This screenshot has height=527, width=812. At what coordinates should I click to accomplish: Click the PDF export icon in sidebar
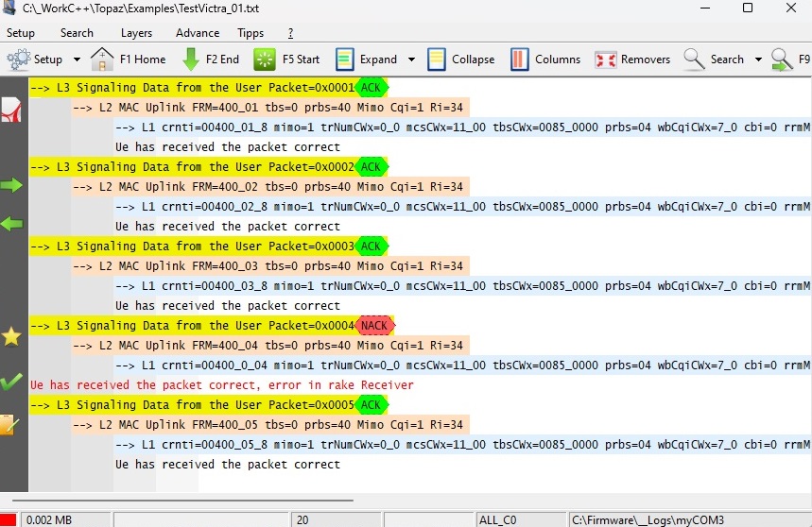click(11, 110)
